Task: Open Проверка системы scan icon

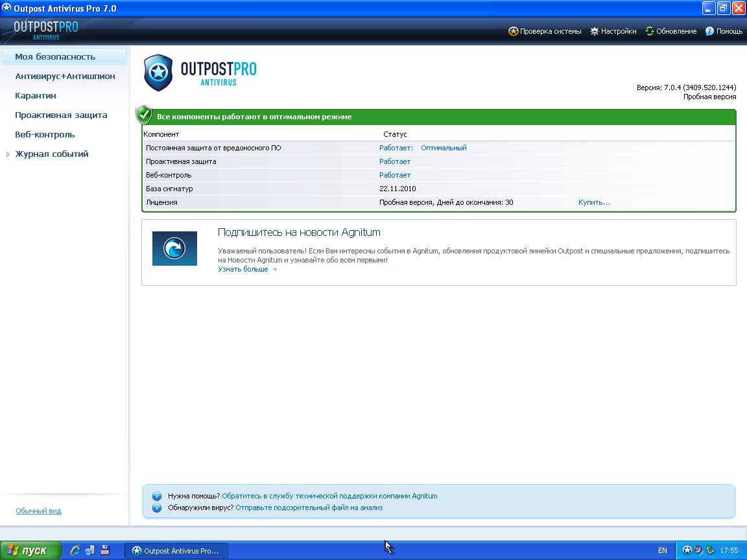Action: 513,31
